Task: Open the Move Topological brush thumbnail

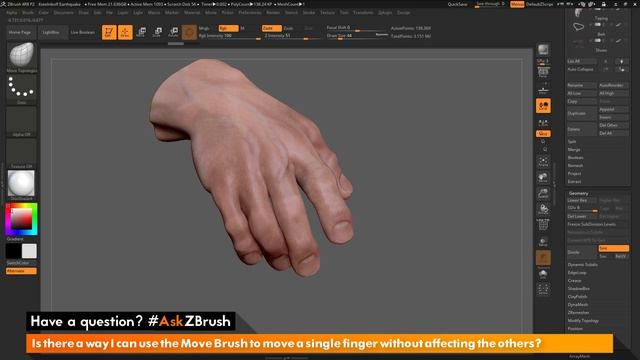Action: 22,55
